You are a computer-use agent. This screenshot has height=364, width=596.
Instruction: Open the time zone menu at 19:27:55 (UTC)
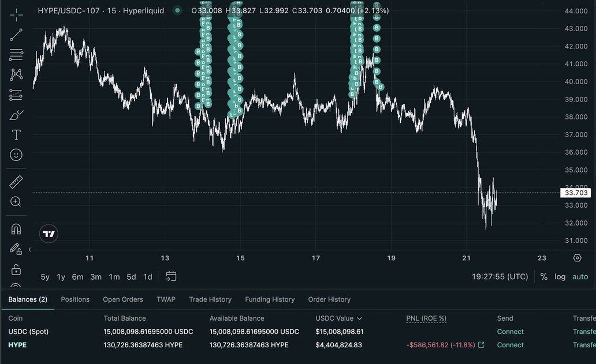click(x=500, y=276)
